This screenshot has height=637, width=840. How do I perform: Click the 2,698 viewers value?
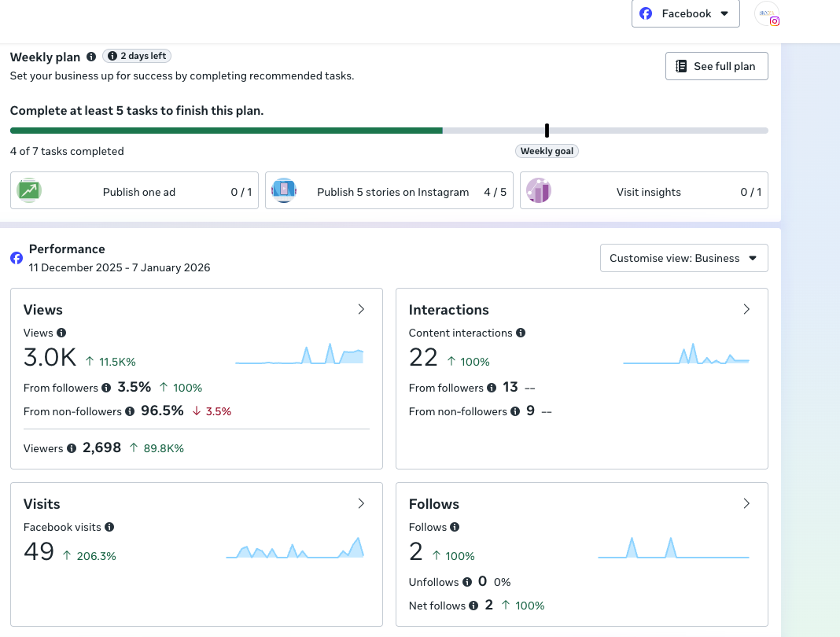[x=101, y=447]
